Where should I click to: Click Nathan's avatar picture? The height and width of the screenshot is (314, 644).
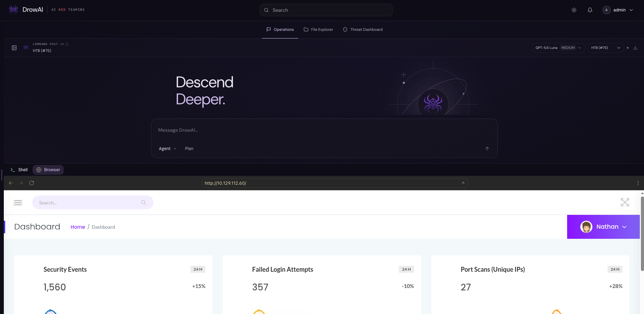[586, 227]
